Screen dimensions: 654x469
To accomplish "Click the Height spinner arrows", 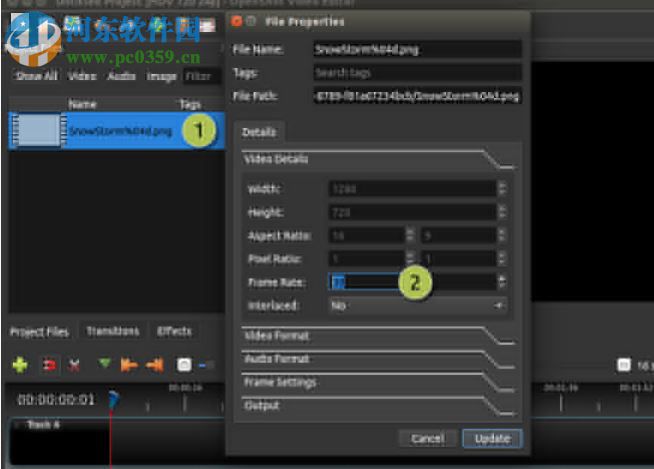I will pos(502,213).
